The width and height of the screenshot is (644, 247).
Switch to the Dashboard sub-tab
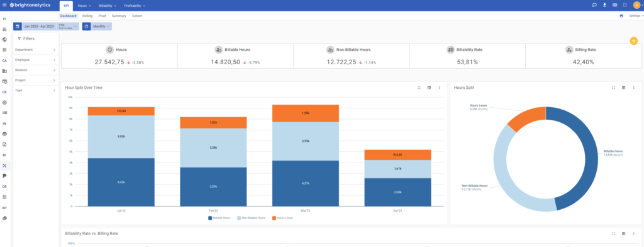pos(68,16)
